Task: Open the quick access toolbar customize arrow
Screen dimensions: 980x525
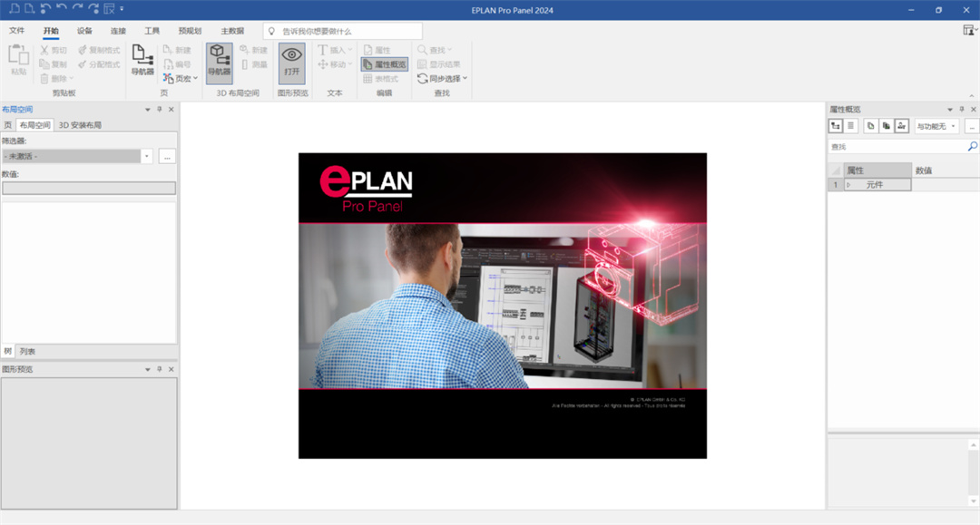Action: (x=122, y=9)
